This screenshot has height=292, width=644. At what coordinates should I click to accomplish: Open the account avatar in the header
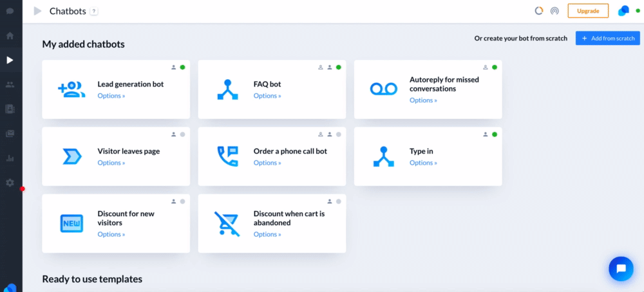click(623, 11)
